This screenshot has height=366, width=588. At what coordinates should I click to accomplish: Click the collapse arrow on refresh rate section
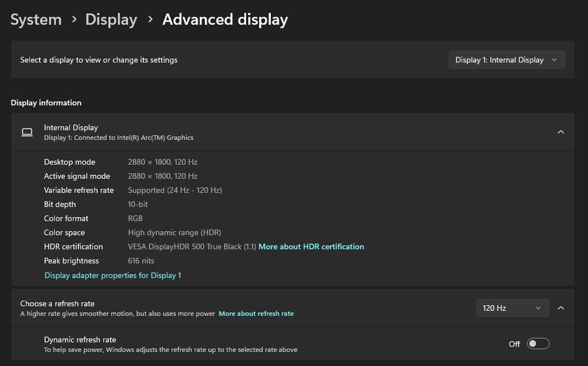pos(560,308)
